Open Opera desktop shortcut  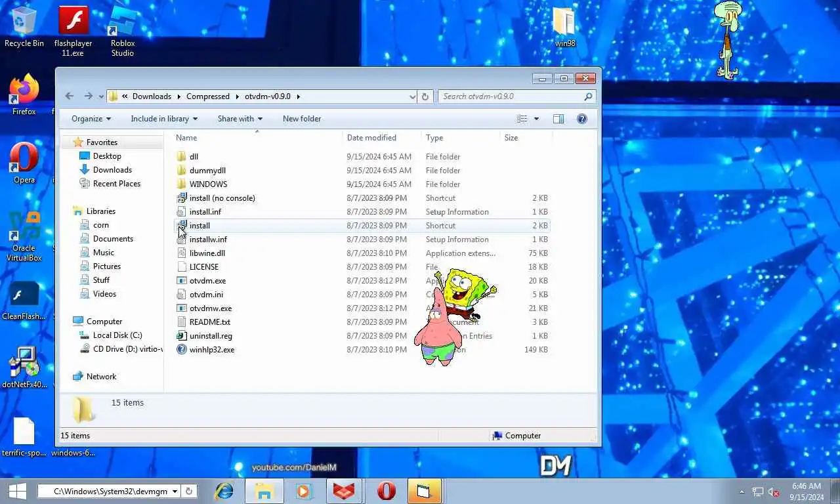[x=24, y=163]
